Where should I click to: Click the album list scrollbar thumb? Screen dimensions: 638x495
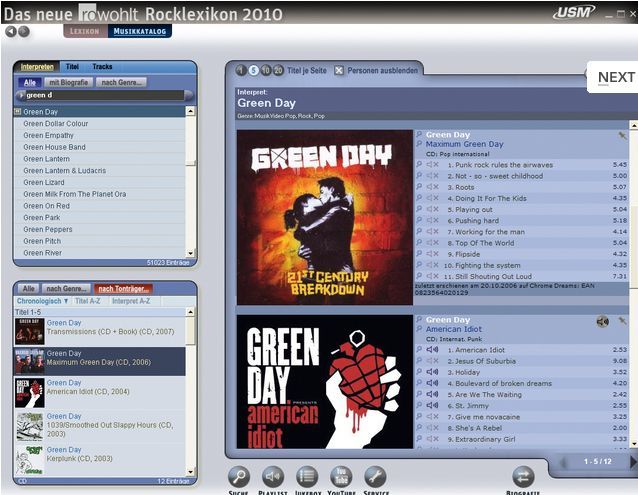[190, 331]
